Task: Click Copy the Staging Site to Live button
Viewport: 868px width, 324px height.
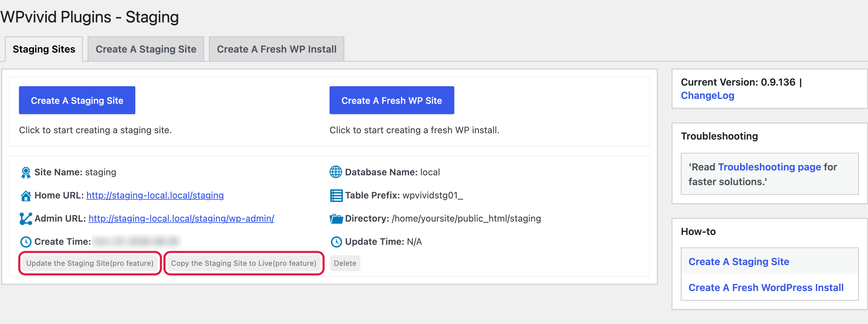Action: 244,263
